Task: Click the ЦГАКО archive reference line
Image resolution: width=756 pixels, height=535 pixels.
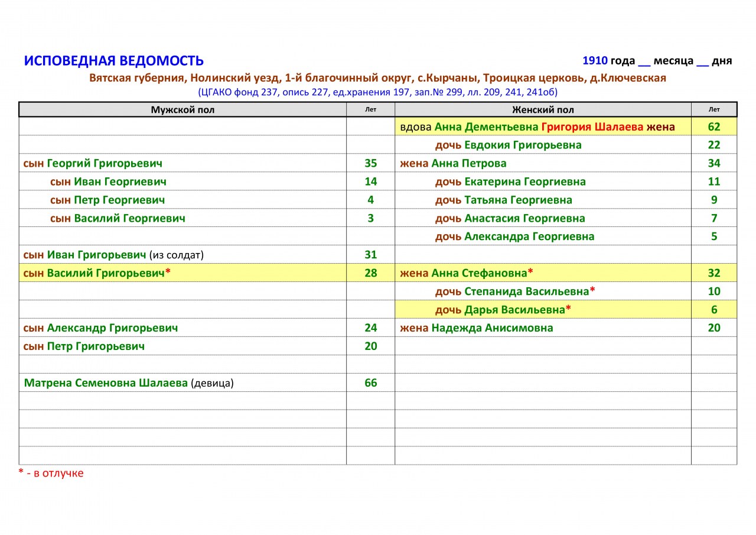Action: click(377, 92)
